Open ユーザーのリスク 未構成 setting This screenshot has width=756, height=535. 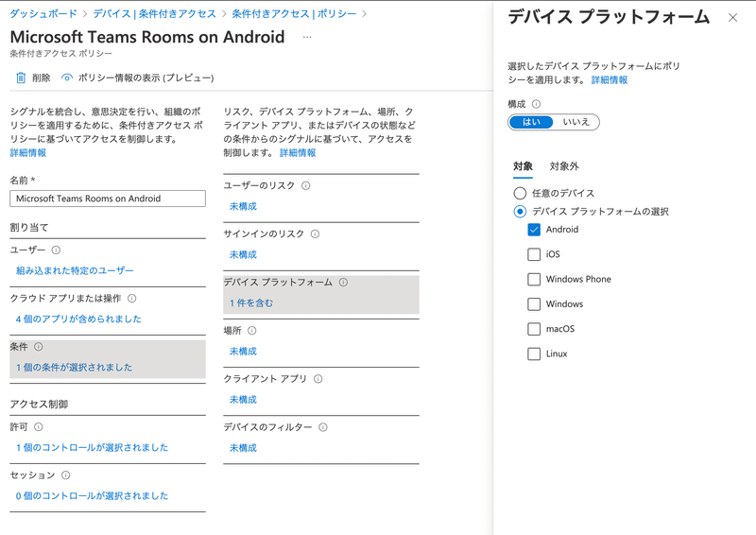click(x=243, y=206)
